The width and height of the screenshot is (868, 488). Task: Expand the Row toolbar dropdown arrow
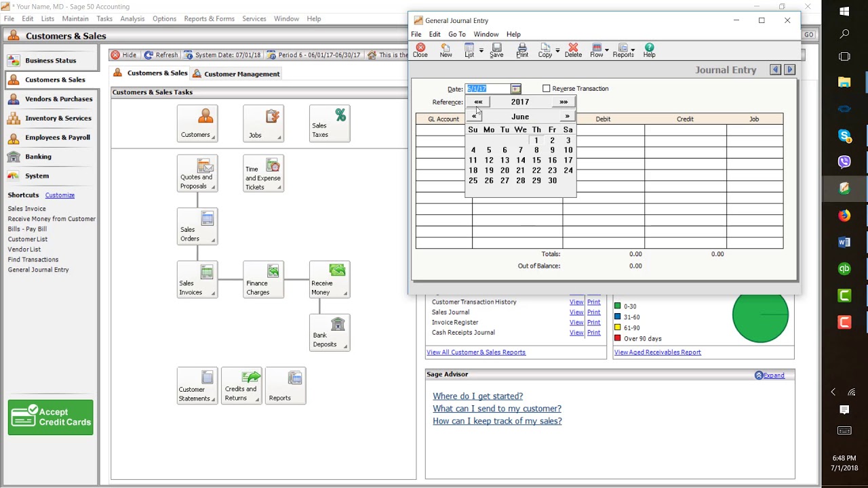pos(606,50)
